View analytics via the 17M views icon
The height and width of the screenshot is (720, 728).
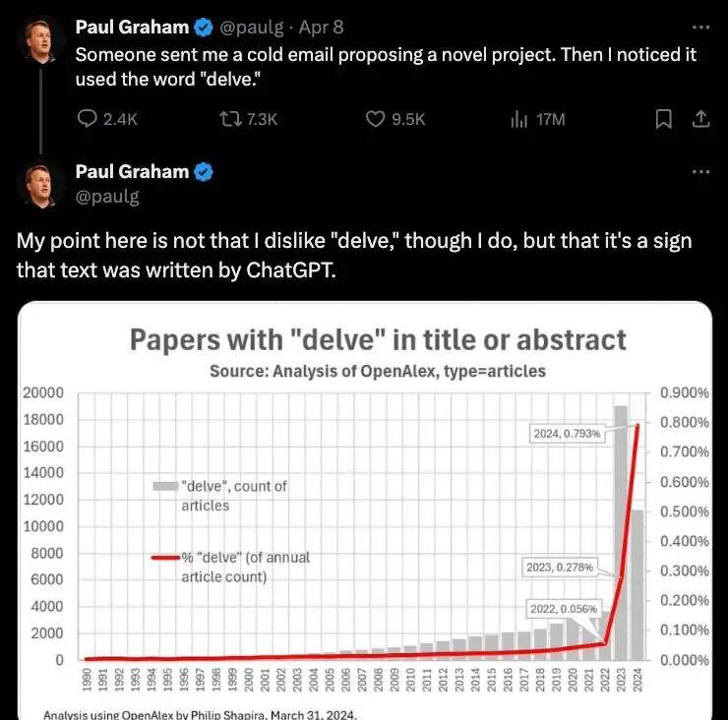tap(518, 120)
